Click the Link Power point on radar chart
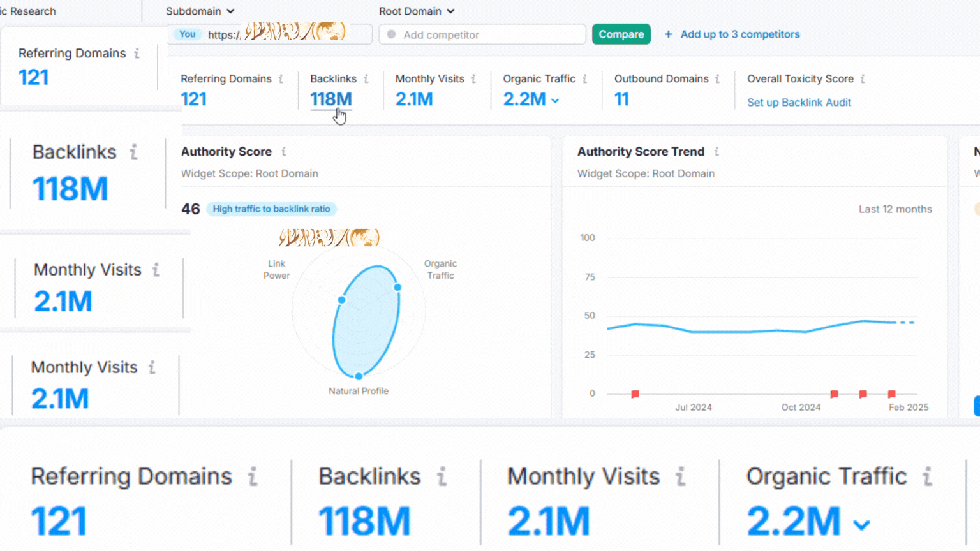Screen dimensions: 980x551 click(x=342, y=300)
